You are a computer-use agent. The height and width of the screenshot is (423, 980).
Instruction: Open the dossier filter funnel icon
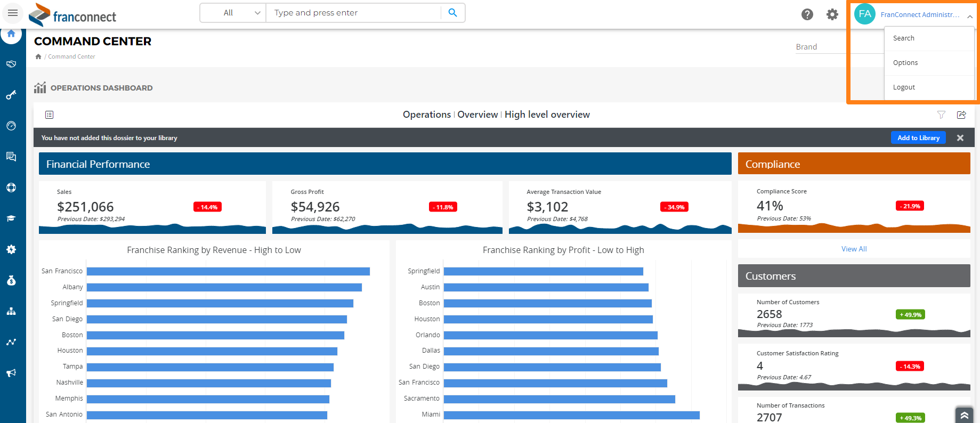pyautogui.click(x=941, y=115)
